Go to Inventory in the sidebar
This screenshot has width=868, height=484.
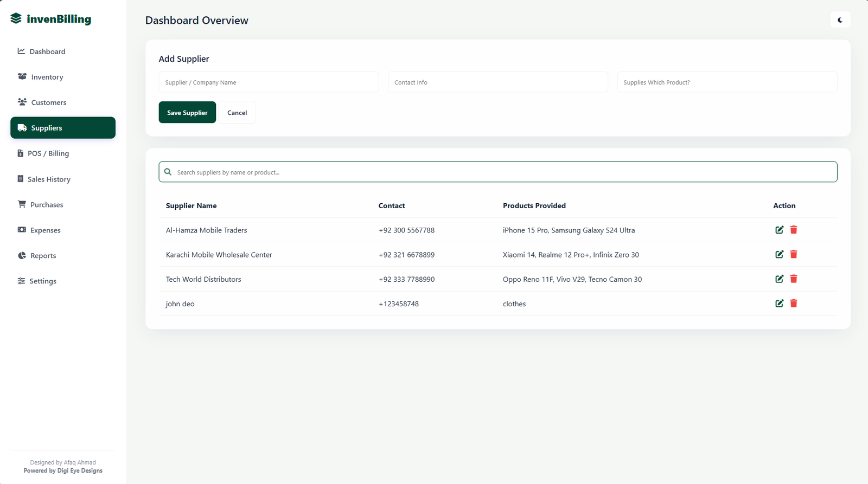tap(47, 77)
